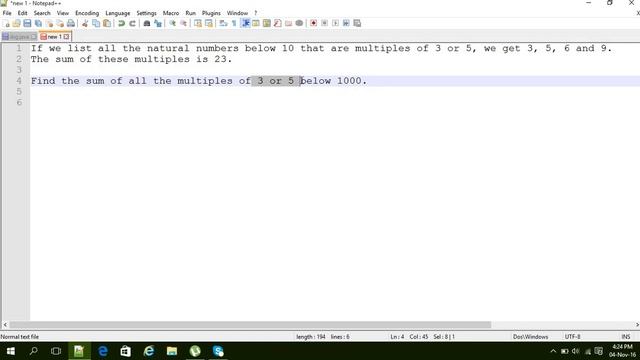Open the ? help menu
Image resolution: width=640 pixels, height=360 pixels.
[x=256, y=13]
